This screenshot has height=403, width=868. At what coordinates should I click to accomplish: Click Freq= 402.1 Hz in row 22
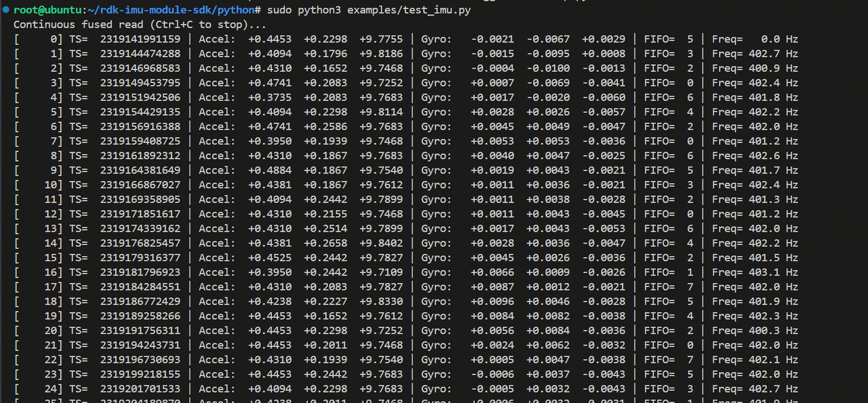coord(755,360)
